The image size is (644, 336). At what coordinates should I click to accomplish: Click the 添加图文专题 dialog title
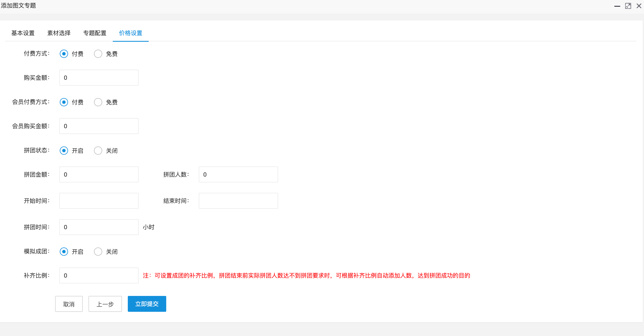(x=19, y=5)
